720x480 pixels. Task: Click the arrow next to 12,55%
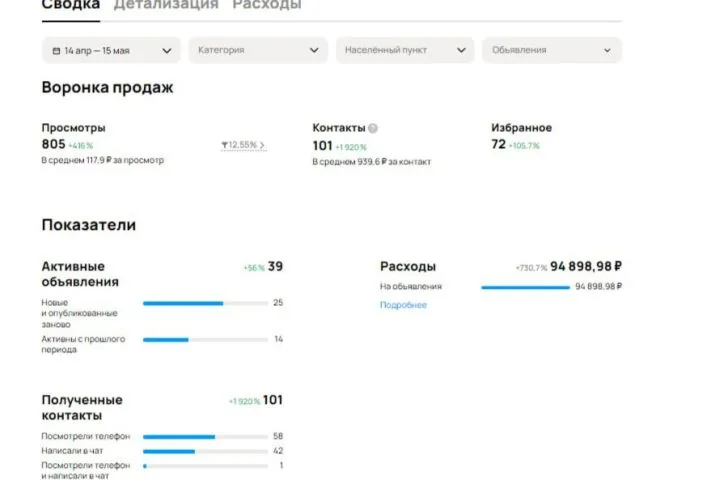click(262, 145)
